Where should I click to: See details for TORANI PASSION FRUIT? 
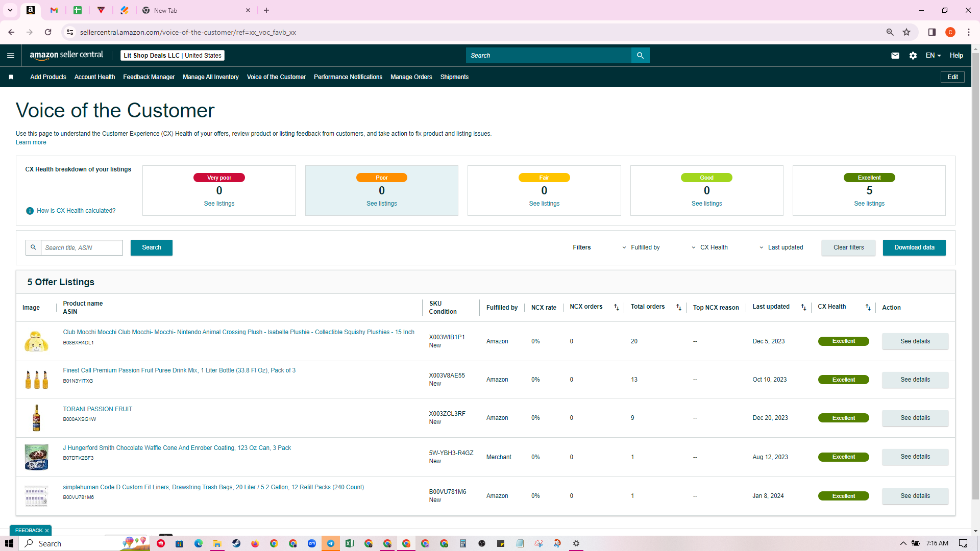(915, 418)
